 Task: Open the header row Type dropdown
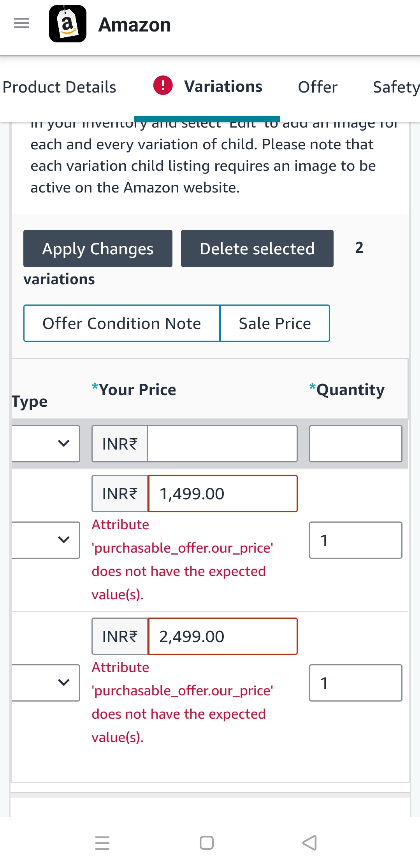[x=46, y=444]
